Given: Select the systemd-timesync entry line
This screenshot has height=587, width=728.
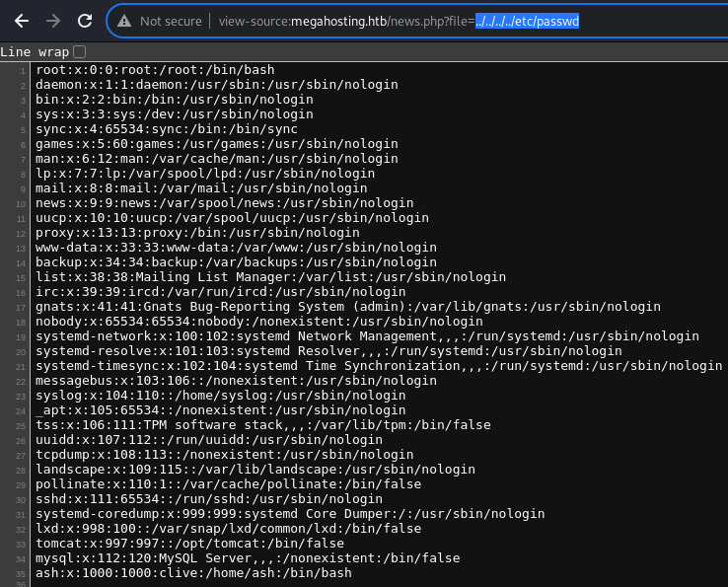Looking at the screenshot, I should tap(379, 366).
